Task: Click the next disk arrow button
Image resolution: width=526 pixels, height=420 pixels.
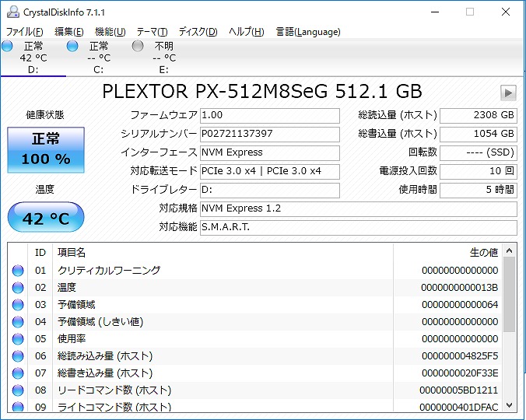Action: tap(508, 93)
